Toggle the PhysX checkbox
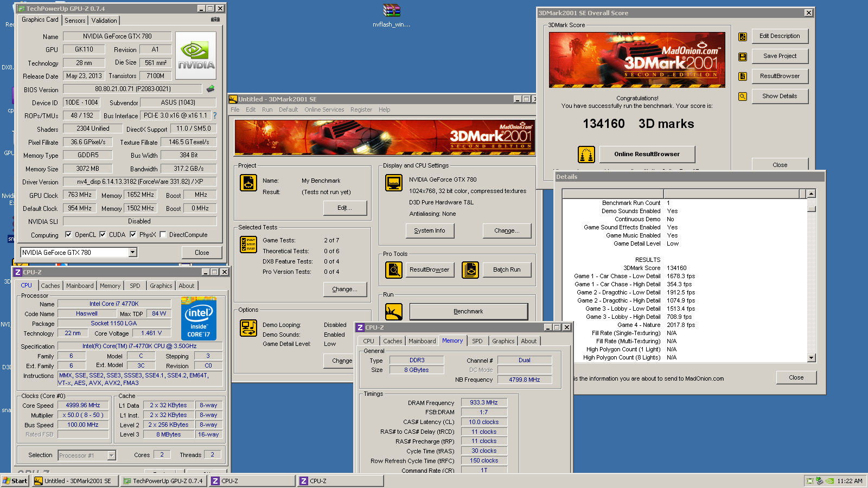This screenshot has width=868, height=488. [133, 235]
